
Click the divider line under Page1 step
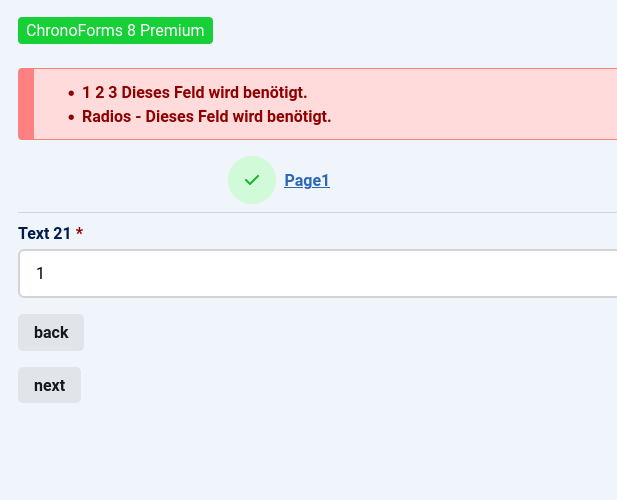tap(317, 212)
